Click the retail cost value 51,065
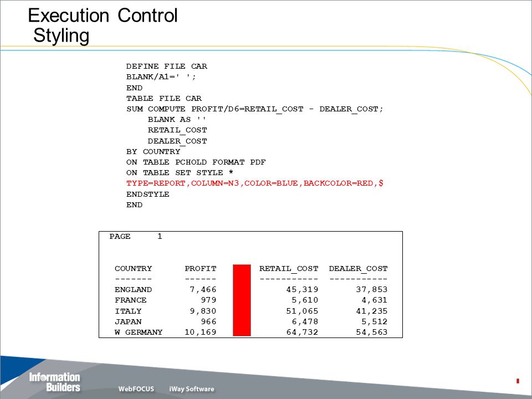This screenshot has height=399, width=532. [303, 311]
